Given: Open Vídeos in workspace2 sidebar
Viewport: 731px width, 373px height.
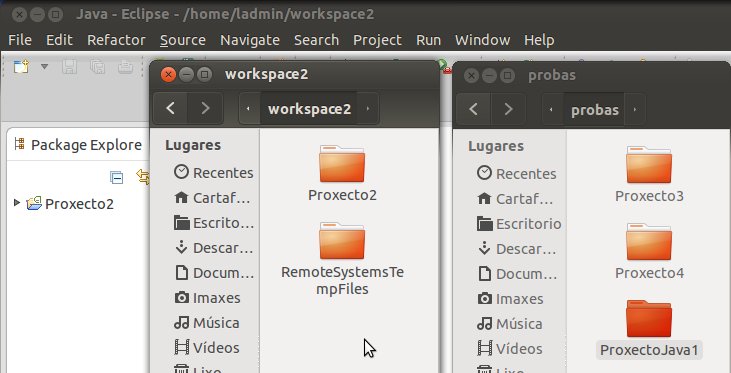Looking at the screenshot, I should click(207, 348).
